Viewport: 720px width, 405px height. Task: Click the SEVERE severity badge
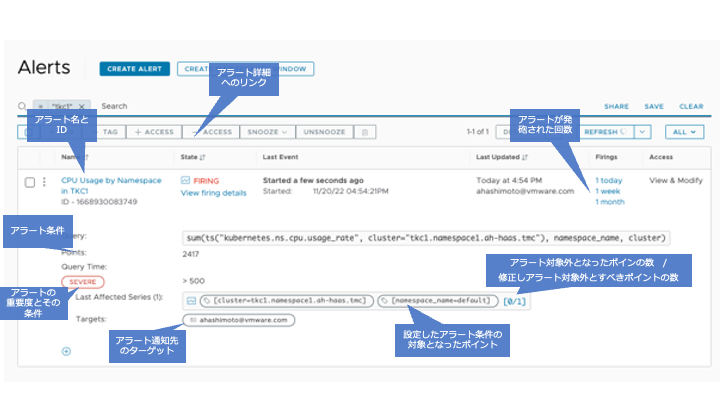click(83, 281)
